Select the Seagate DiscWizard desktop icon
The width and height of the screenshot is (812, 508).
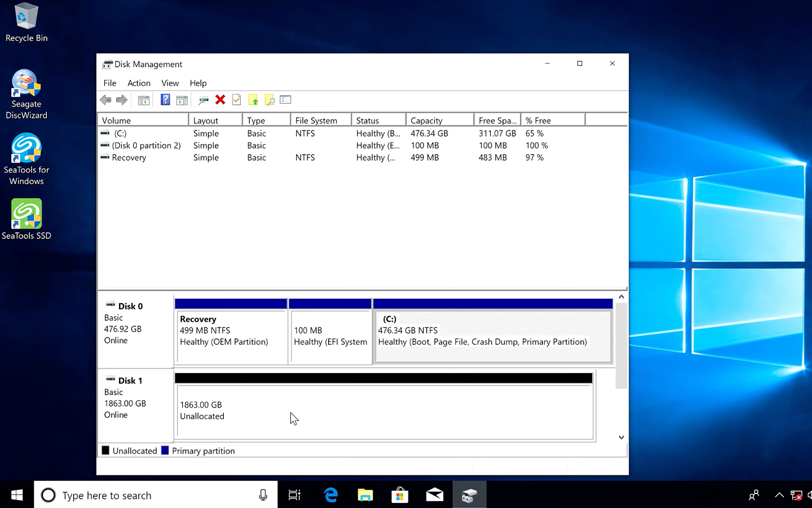coord(26,94)
